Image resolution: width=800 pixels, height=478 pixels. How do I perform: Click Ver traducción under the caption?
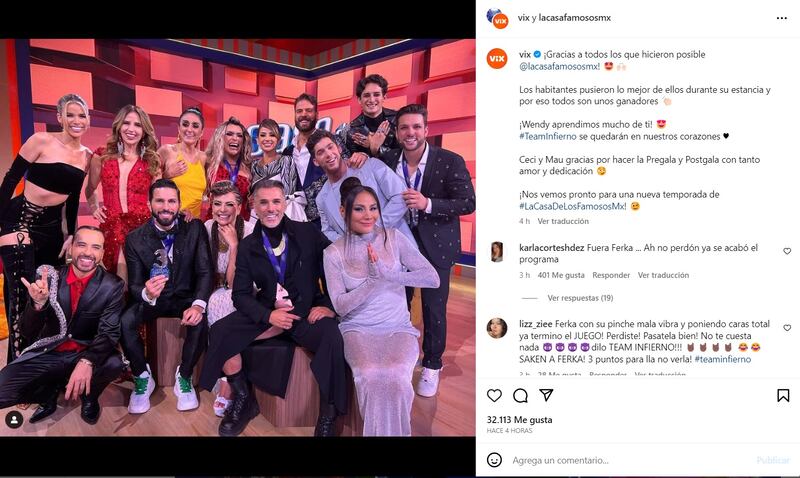[x=563, y=221]
